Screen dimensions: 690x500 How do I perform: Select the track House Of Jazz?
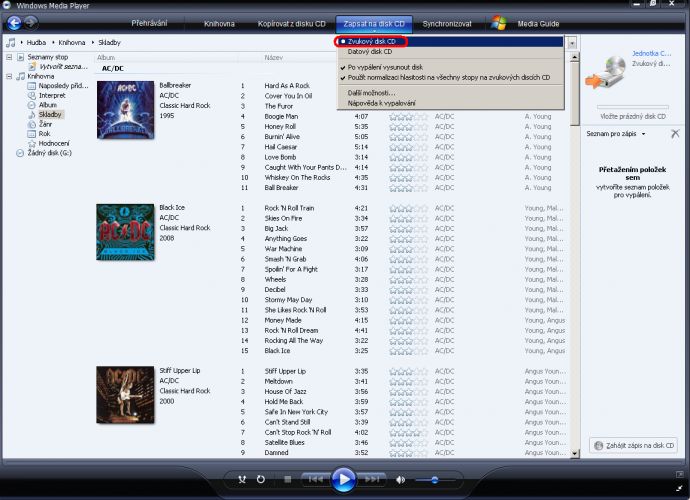(x=285, y=392)
